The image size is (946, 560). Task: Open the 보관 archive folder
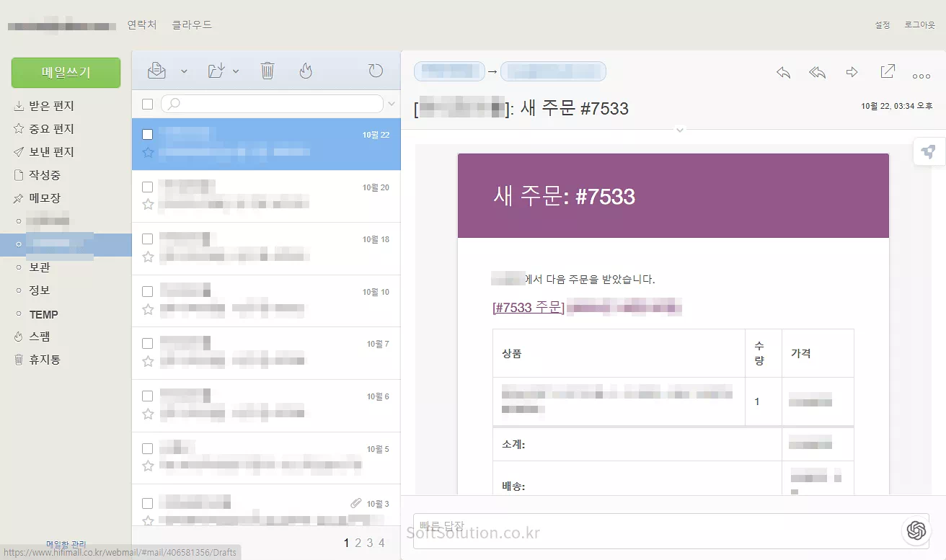[x=40, y=267]
